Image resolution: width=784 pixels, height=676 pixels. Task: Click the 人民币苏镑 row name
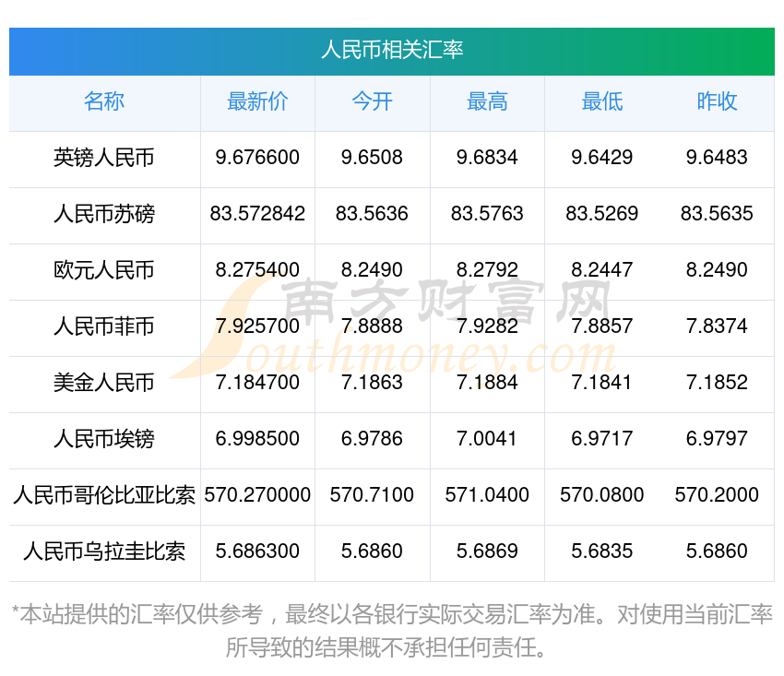(x=104, y=214)
